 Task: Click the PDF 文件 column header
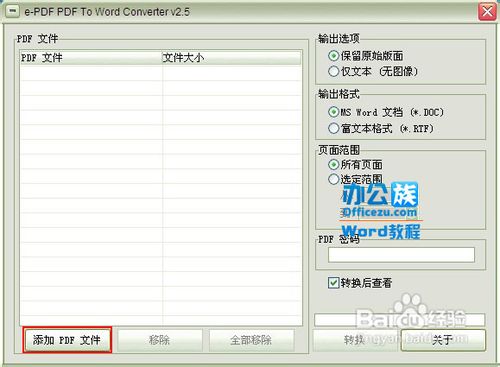[x=91, y=58]
